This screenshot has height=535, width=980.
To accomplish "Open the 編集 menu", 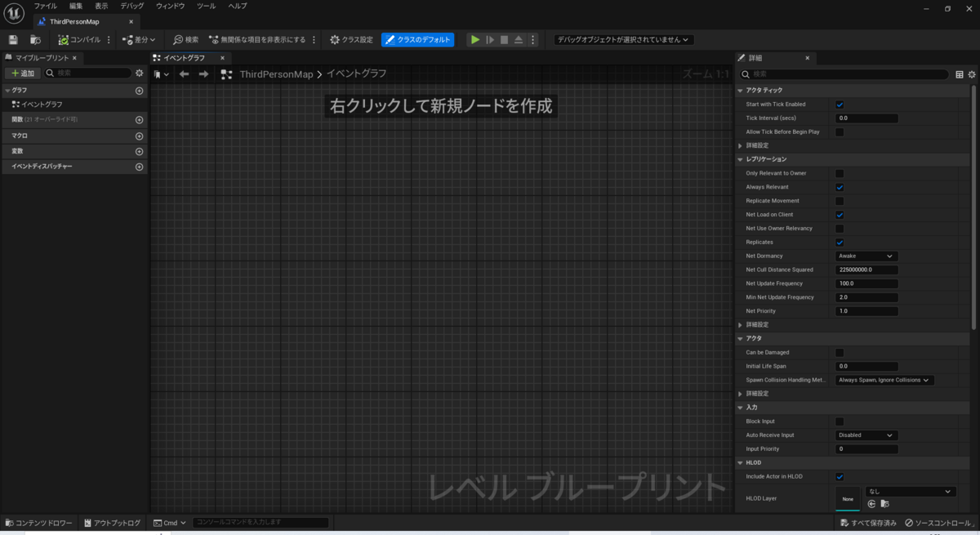I will 76,6.
